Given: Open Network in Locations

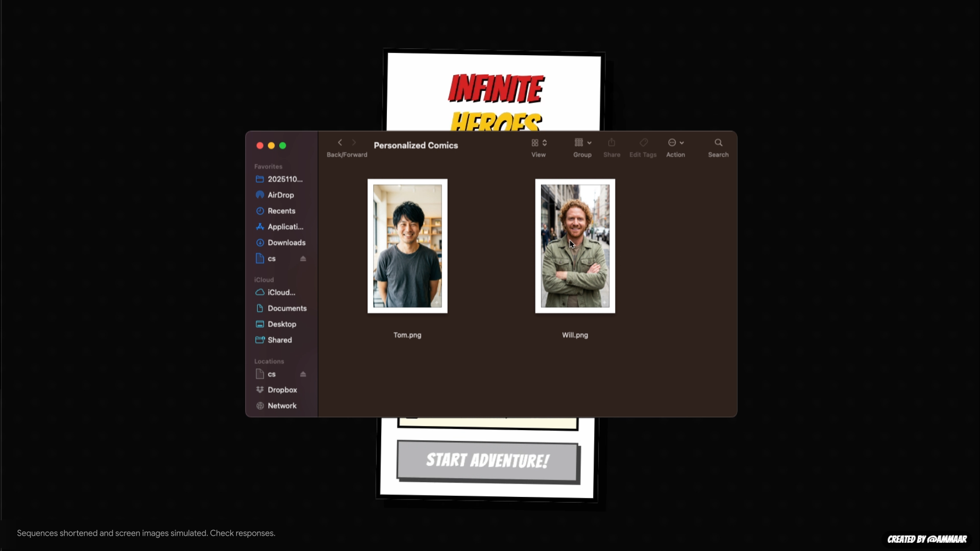Looking at the screenshot, I should click(x=282, y=406).
